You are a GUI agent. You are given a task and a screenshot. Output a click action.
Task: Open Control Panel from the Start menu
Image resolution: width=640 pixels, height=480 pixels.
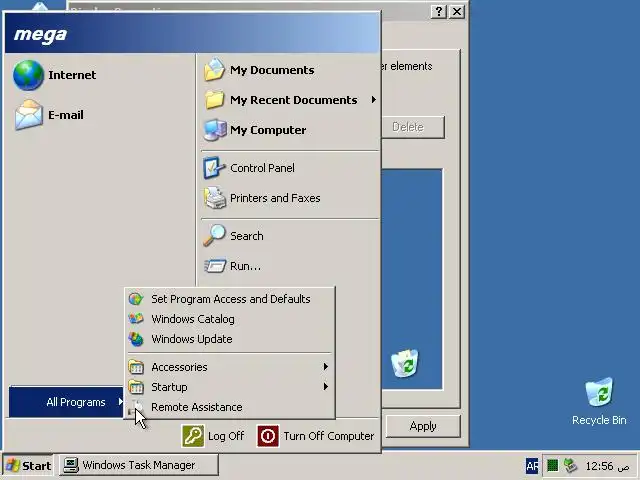pos(290,168)
